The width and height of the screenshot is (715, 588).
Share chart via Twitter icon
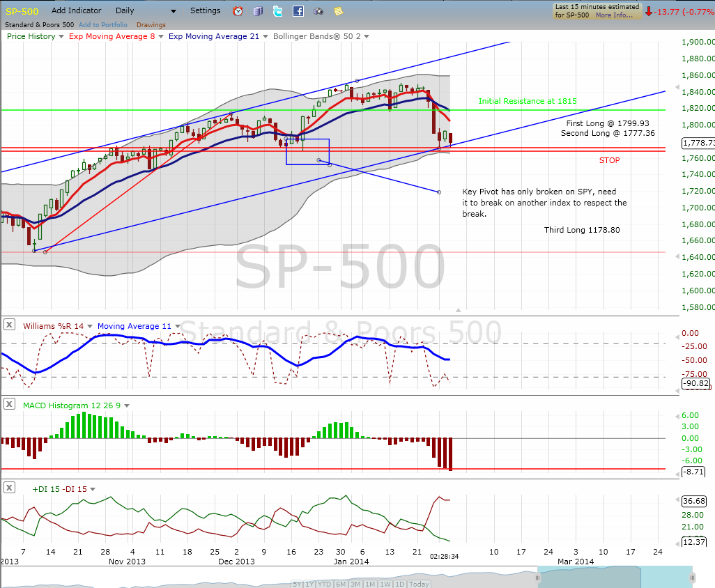coord(277,11)
